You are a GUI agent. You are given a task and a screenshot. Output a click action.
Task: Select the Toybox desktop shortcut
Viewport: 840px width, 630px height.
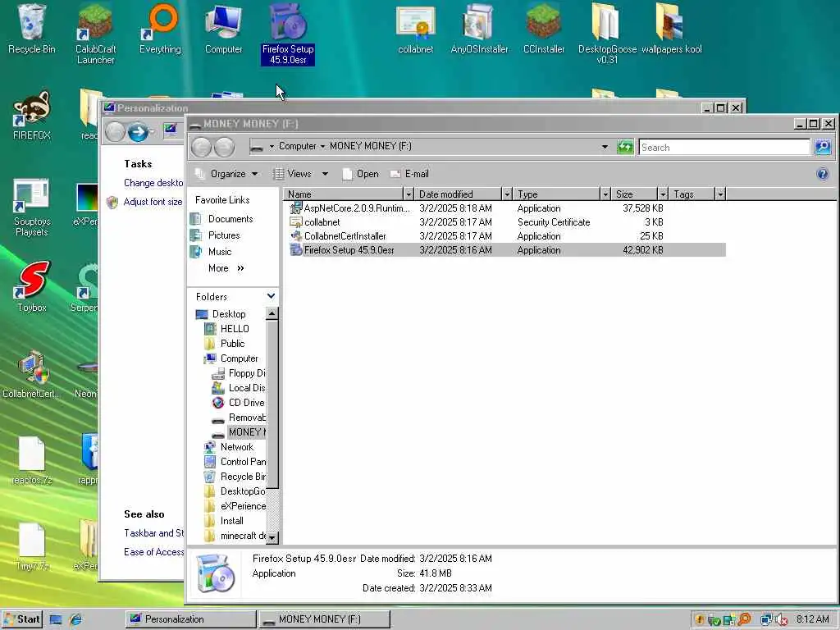click(x=32, y=286)
